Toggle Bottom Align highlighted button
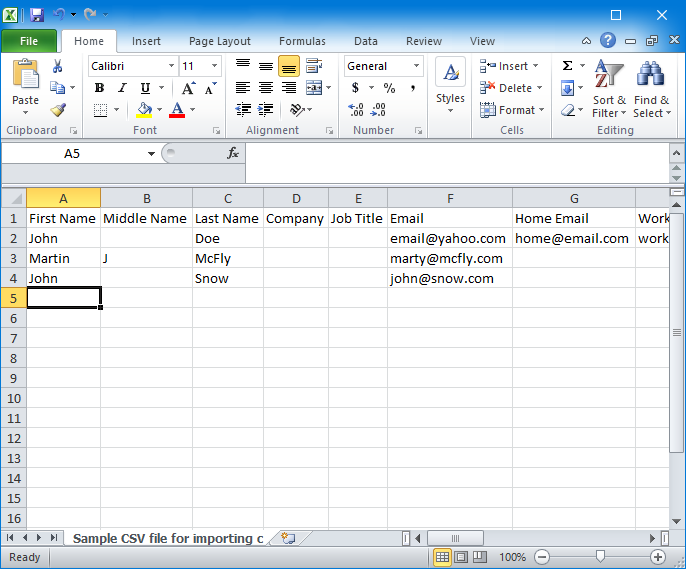This screenshot has width=686, height=569. coord(289,66)
